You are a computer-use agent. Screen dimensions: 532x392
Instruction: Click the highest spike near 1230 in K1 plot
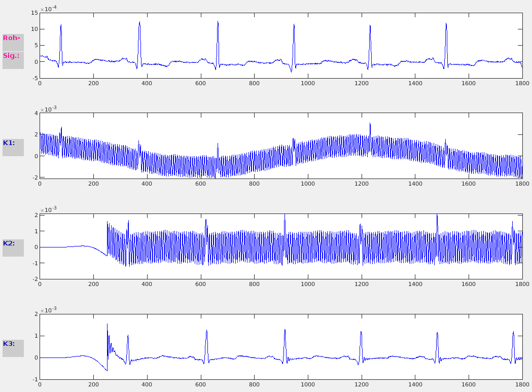coord(370,125)
